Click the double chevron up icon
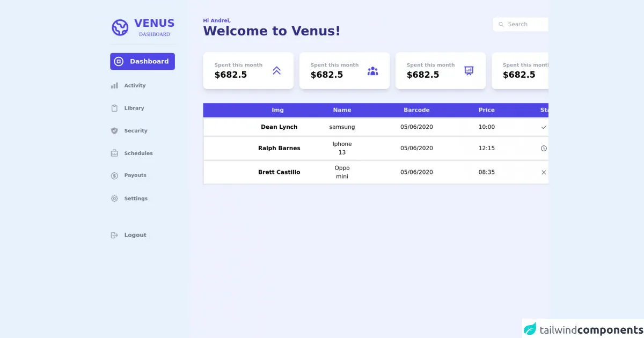 click(x=276, y=70)
